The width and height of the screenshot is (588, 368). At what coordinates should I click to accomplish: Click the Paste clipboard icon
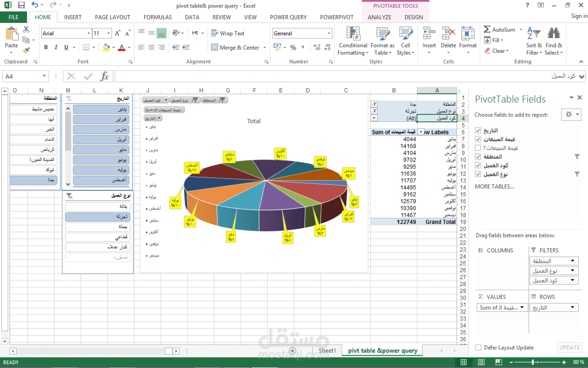click(x=11, y=34)
